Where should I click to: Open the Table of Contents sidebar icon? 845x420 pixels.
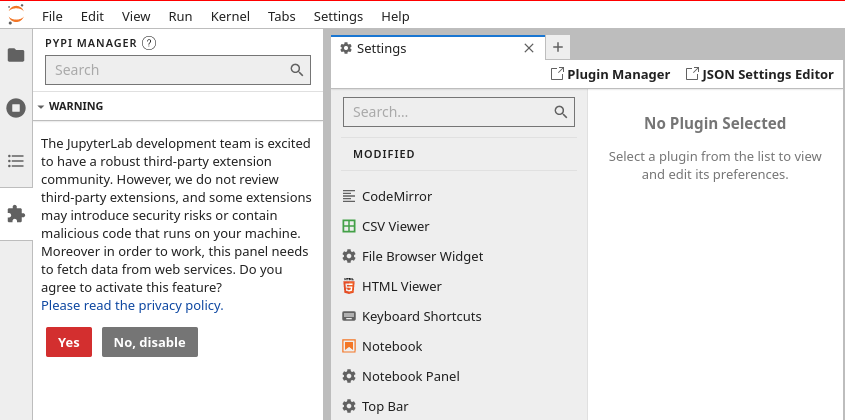tap(16, 161)
